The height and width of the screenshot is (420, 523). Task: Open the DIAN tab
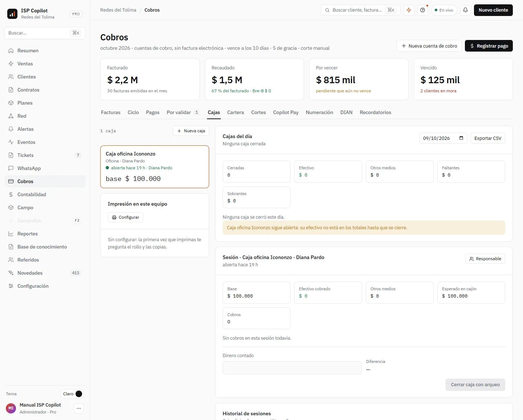[x=346, y=113]
